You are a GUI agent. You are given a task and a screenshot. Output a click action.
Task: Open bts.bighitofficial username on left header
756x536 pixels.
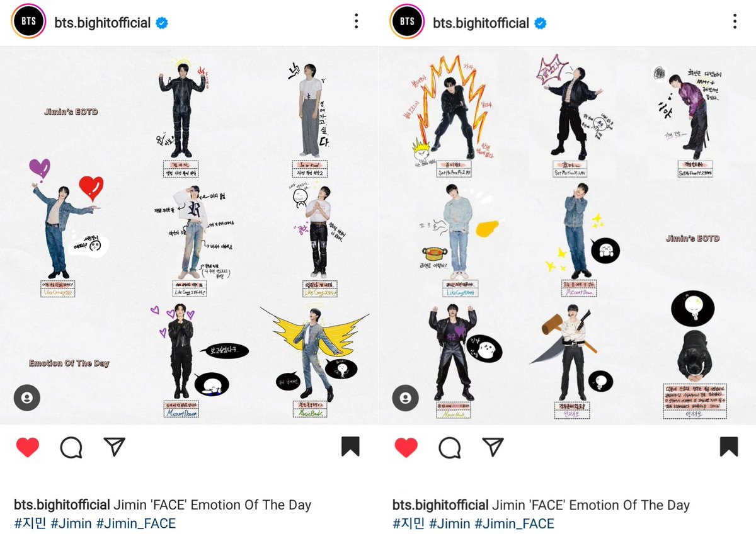[103, 23]
